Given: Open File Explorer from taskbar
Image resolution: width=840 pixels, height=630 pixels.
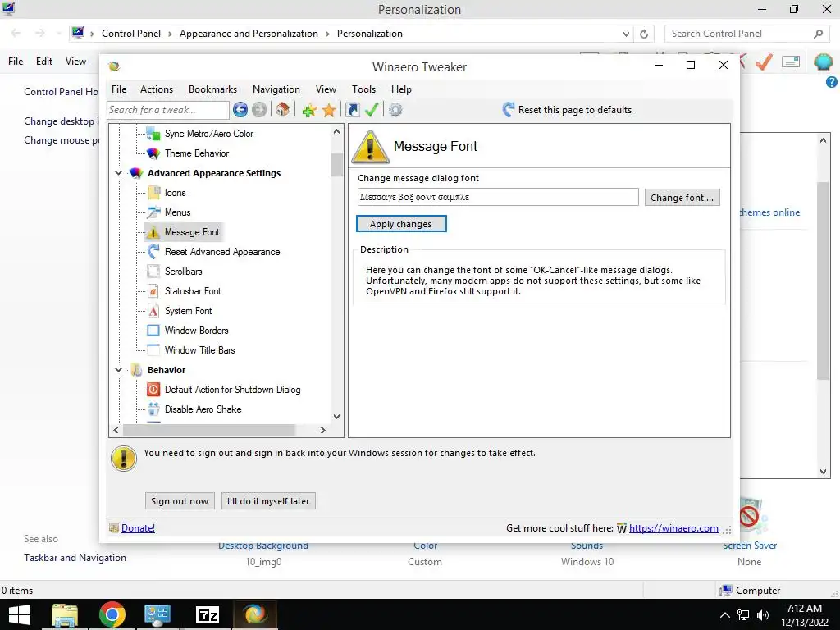Looking at the screenshot, I should tap(65, 615).
